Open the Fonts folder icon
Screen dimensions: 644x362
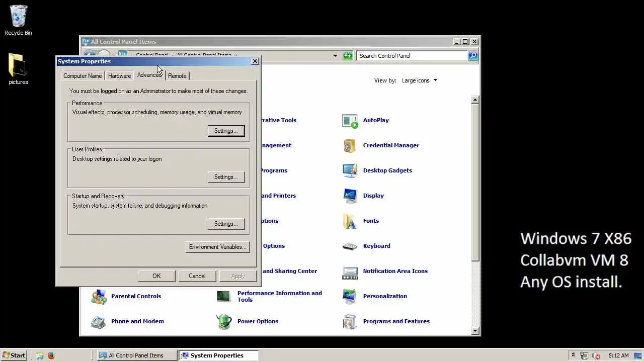(x=350, y=221)
